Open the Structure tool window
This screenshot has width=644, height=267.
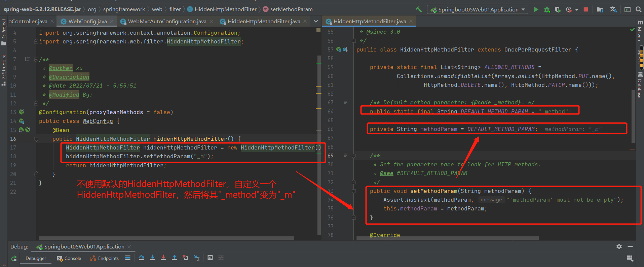click(x=4, y=70)
